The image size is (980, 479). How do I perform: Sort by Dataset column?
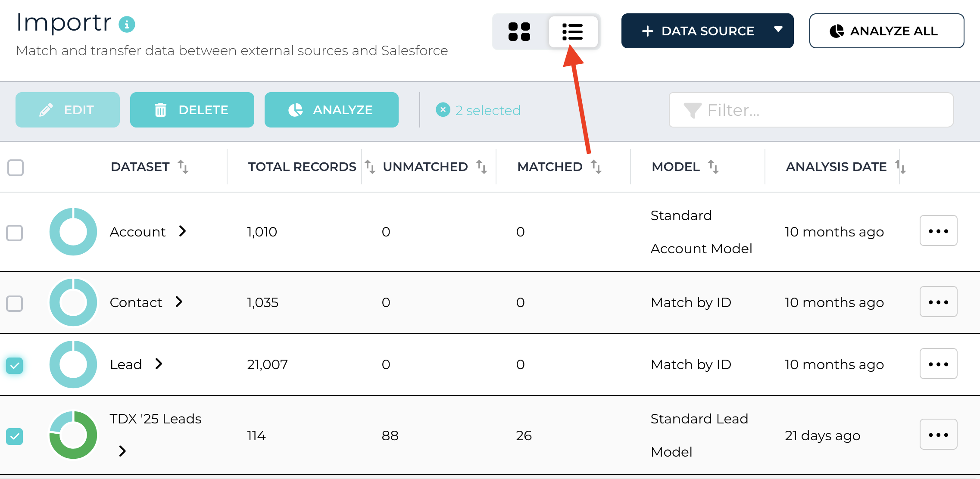coord(183,167)
